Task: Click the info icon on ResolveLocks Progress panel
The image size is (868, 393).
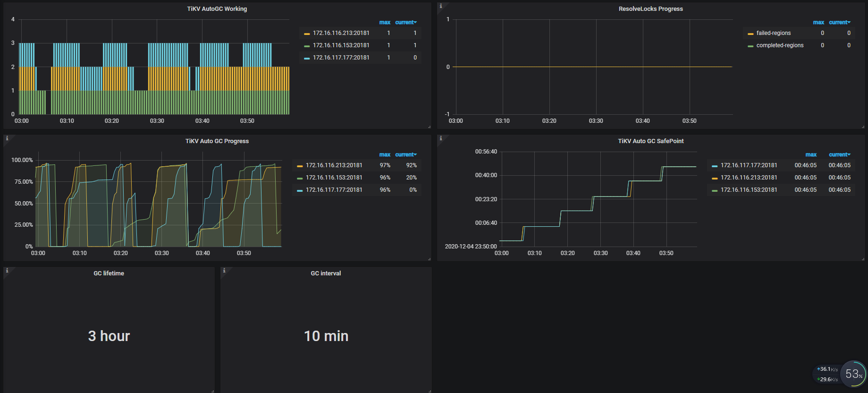Action: 441,6
